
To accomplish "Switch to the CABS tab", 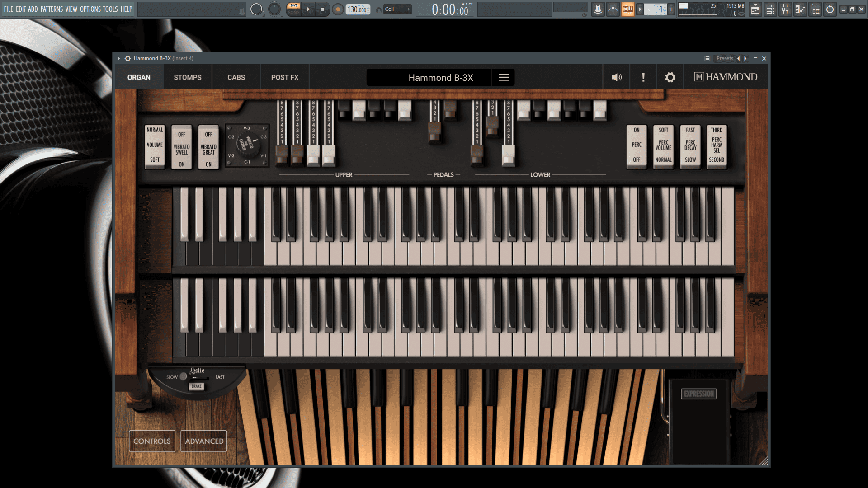I will pos(236,77).
